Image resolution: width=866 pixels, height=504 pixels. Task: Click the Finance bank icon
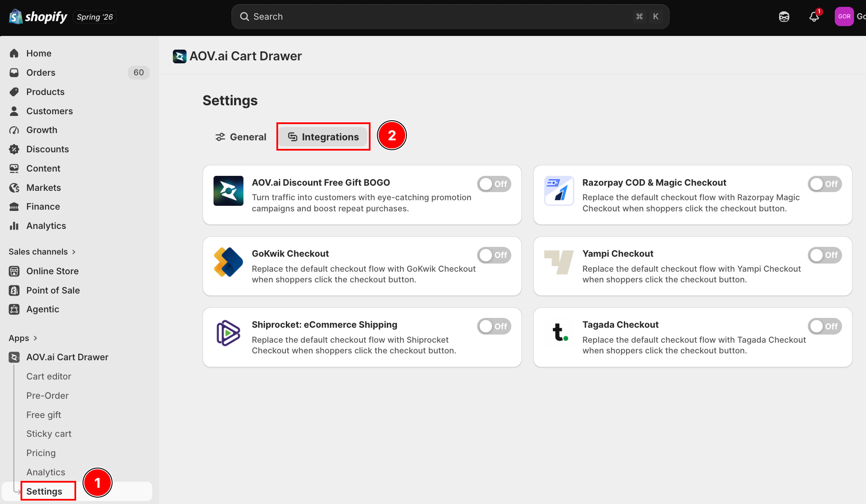coord(14,207)
